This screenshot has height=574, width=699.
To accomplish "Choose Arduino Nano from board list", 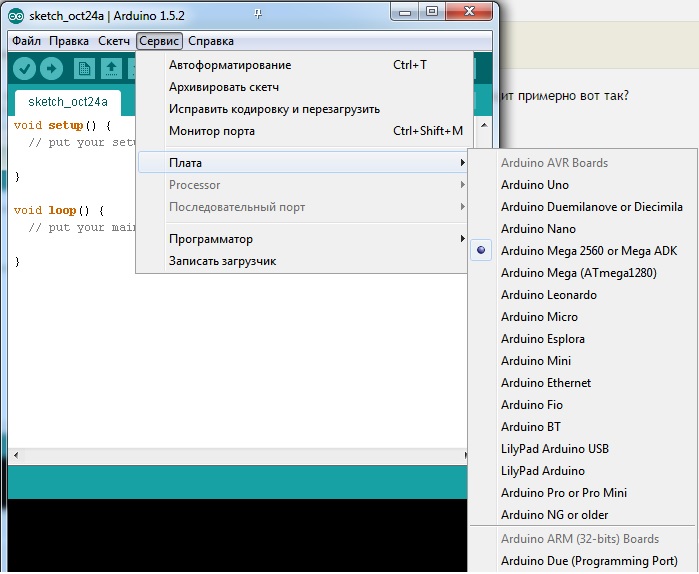I will coord(538,229).
